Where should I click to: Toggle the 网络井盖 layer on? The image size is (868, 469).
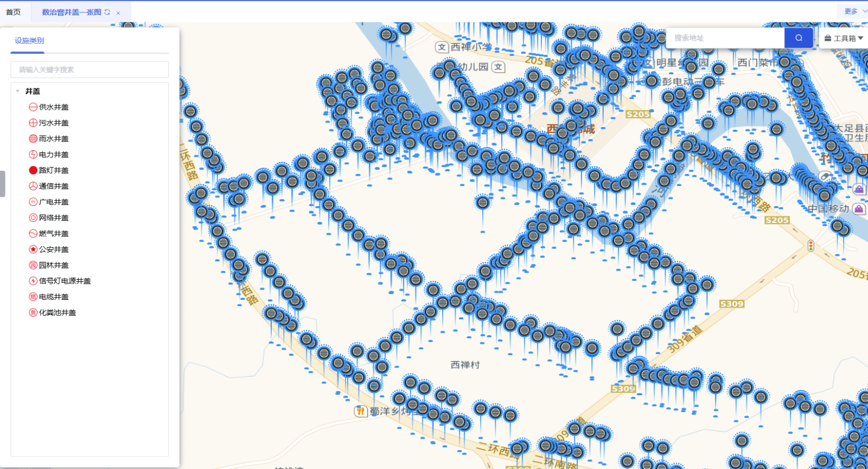(53, 218)
